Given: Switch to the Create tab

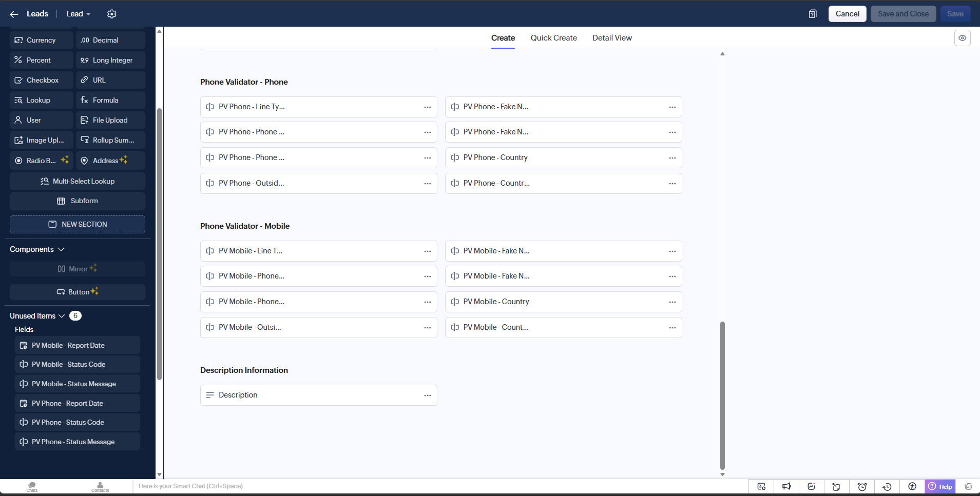Looking at the screenshot, I should tap(503, 38).
